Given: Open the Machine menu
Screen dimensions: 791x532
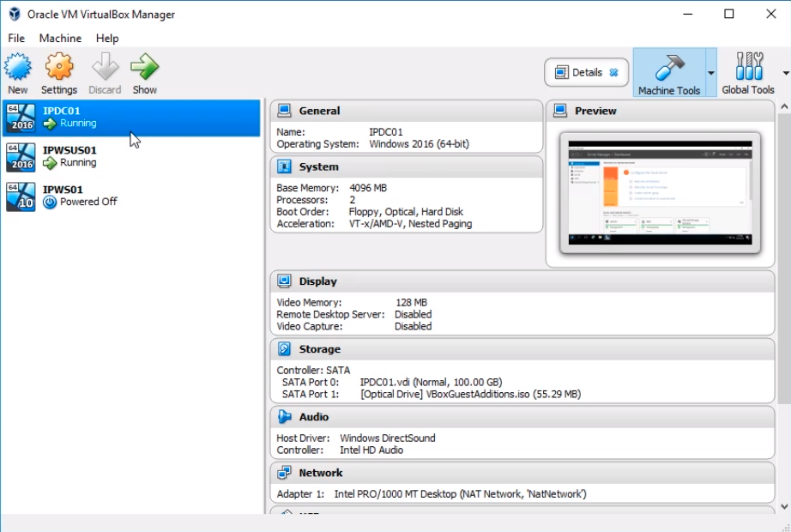Looking at the screenshot, I should tap(60, 39).
